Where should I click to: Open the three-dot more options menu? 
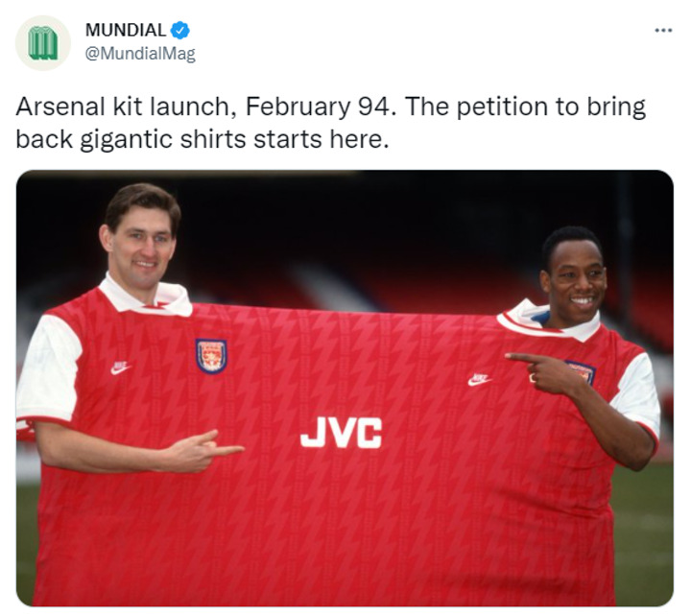[x=662, y=31]
